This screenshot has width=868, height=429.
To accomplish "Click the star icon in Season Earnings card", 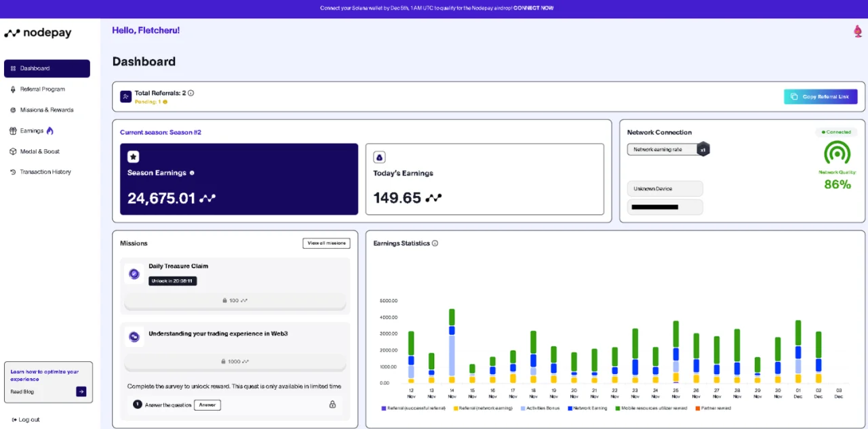I will 134,157.
